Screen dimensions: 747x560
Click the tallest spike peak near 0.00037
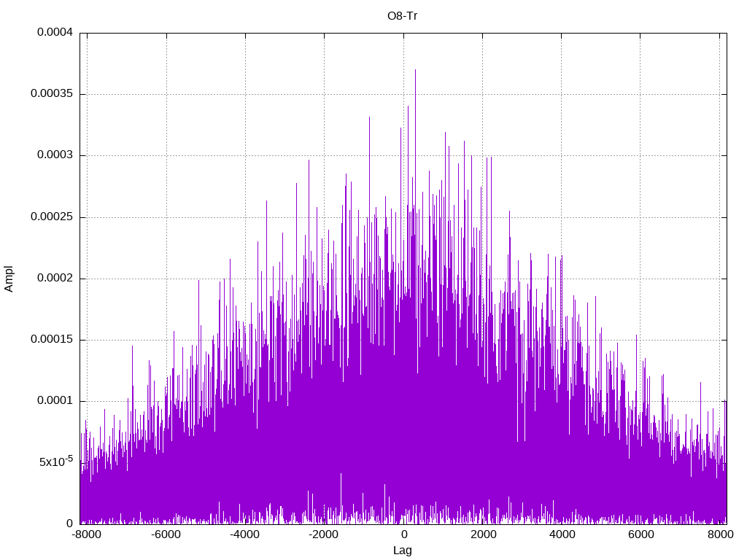[x=415, y=71]
